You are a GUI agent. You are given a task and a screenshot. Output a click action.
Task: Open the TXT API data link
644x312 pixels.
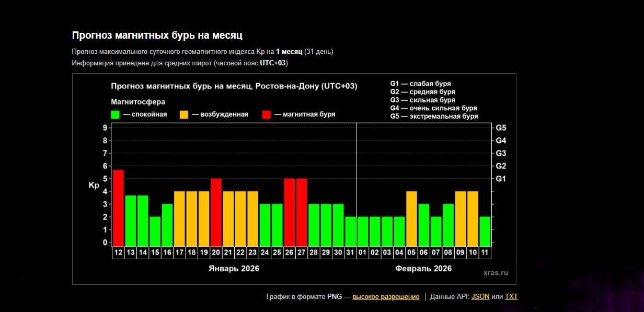[x=511, y=297]
